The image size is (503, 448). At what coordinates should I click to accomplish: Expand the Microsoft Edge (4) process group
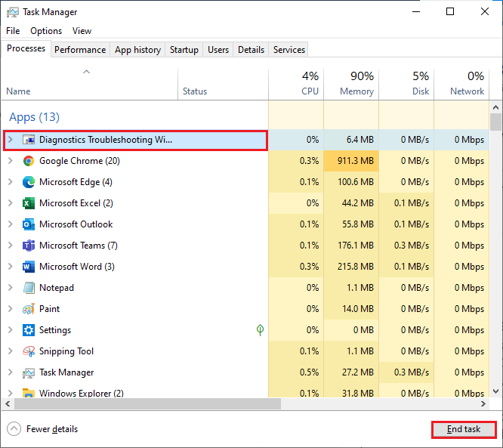[11, 181]
